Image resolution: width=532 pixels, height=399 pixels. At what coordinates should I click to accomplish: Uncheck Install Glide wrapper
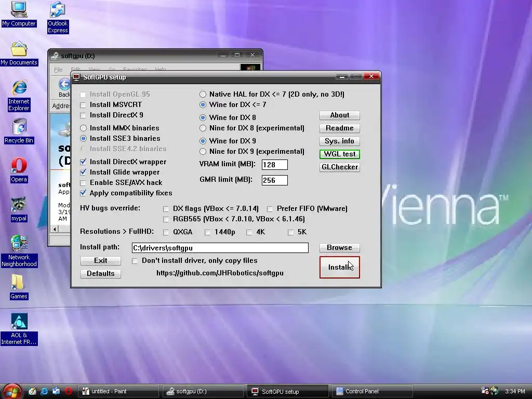83,172
